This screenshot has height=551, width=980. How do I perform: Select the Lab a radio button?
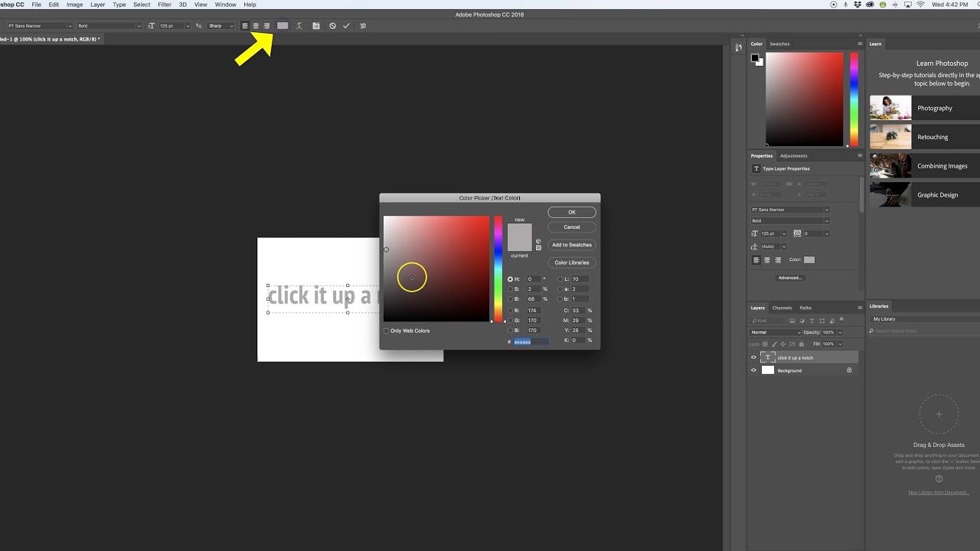tap(560, 289)
